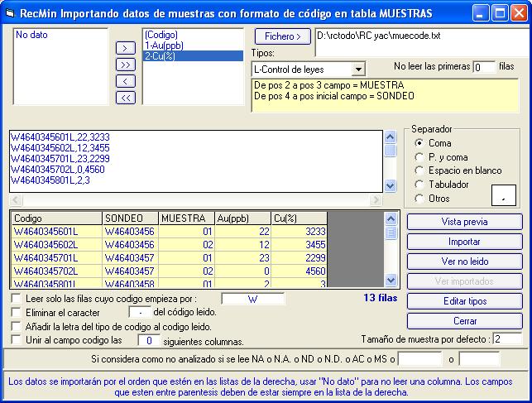Image resolution: width=532 pixels, height=403 pixels.
Task: Click the Importar button
Action: (x=464, y=242)
